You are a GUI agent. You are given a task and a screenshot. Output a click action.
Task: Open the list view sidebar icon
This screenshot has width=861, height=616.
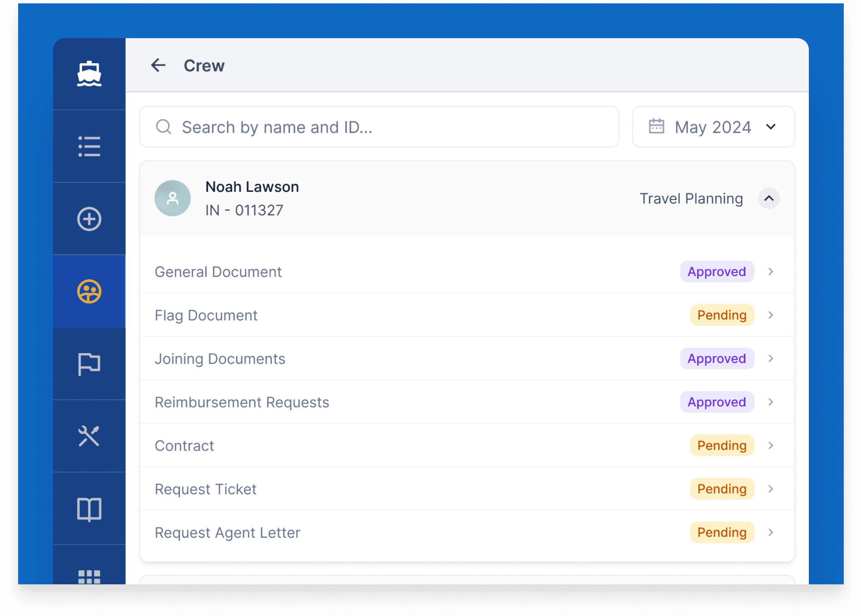89,146
